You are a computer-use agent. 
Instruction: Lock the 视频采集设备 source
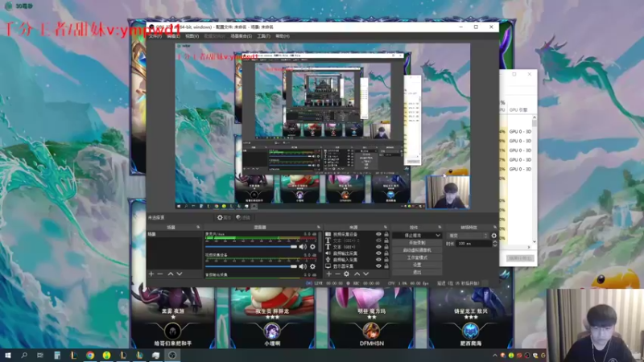point(386,234)
